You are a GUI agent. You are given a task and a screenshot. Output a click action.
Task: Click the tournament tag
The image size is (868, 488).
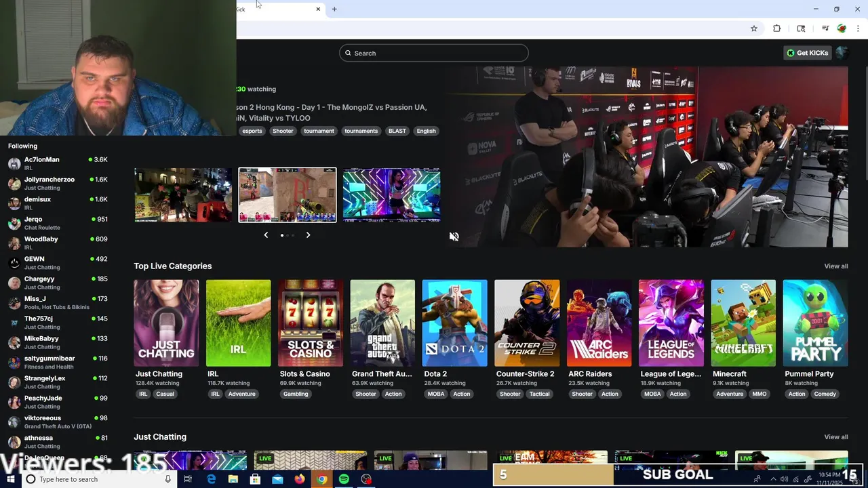319,131
